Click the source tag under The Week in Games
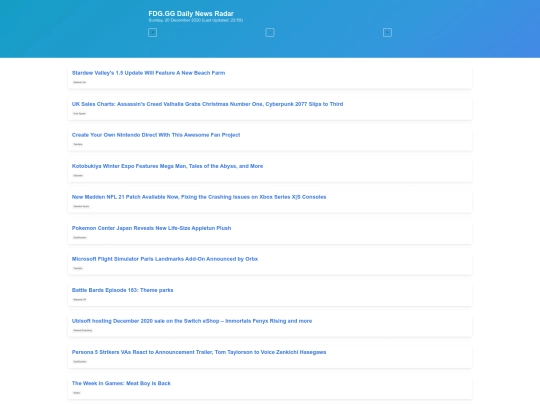The image size is (540, 405). tap(77, 393)
